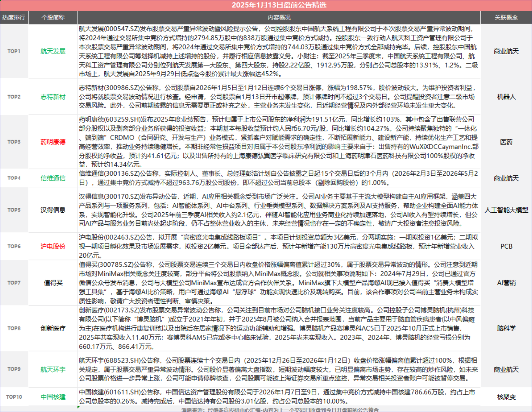
Task: Click the 航天发展 stock name
Action: 53,51
